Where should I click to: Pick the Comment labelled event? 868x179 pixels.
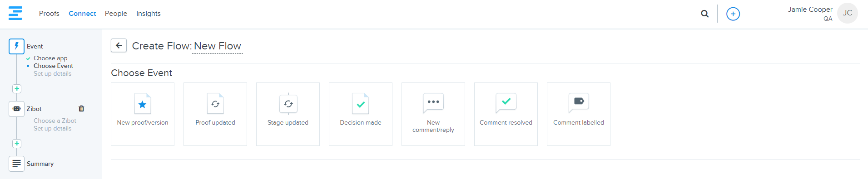click(x=579, y=114)
